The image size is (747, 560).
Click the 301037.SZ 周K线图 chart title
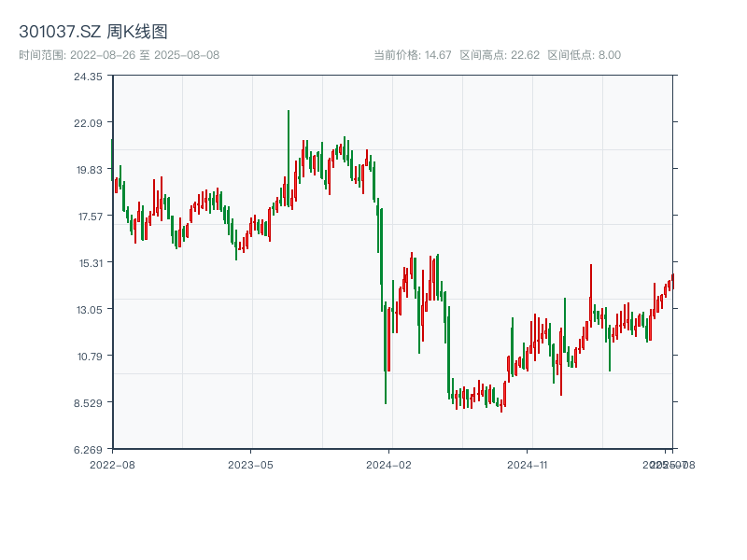pyautogui.click(x=92, y=33)
